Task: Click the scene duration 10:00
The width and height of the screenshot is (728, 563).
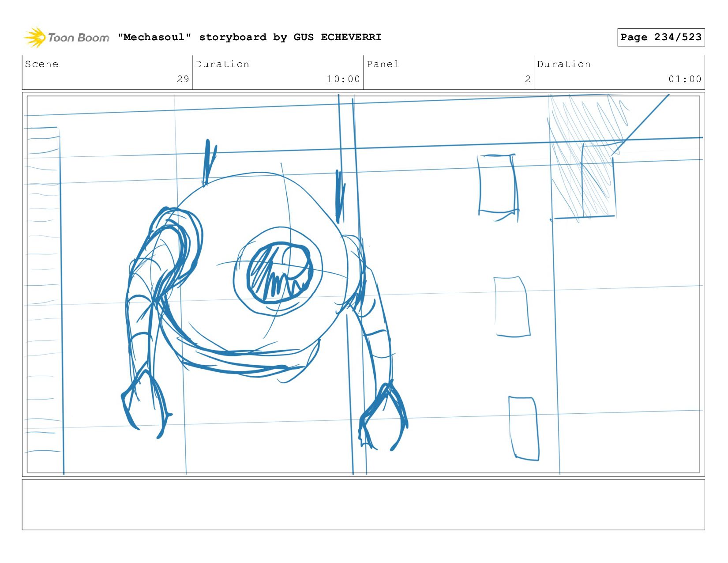Action: pyautogui.click(x=343, y=79)
